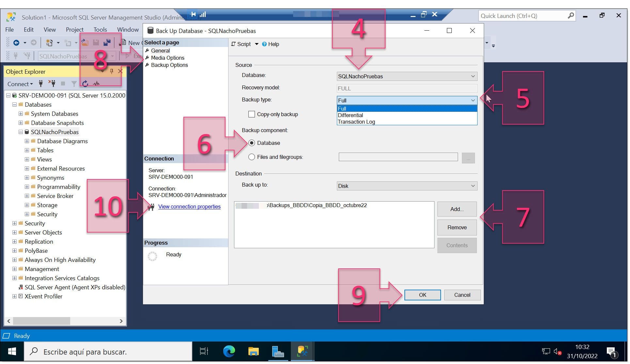Open the Project menu
Screen dimensions: 630x364
(x=75, y=29)
